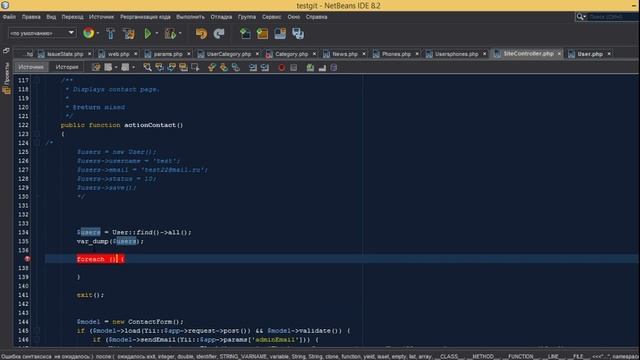Switch to the IssueState.php tab

pyautogui.click(x=65, y=54)
